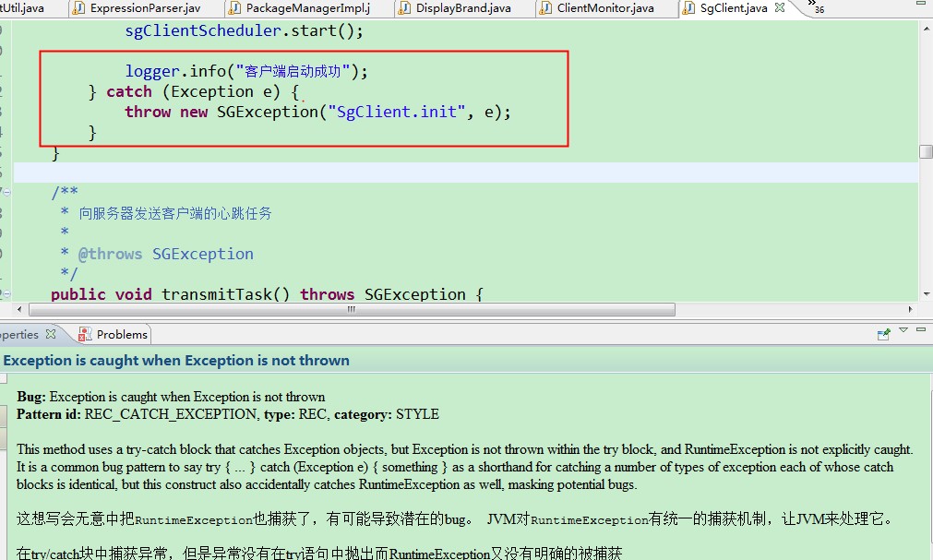Click the Problems view icon
The height and width of the screenshot is (560, 933).
click(85, 335)
